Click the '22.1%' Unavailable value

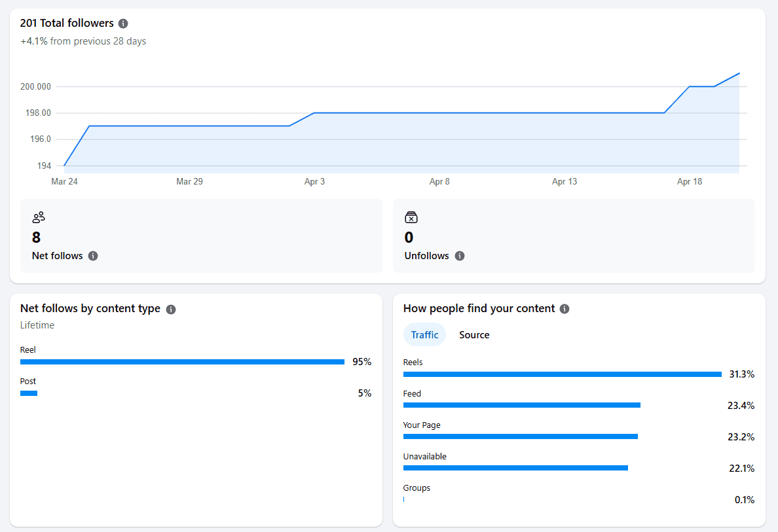coord(742,469)
